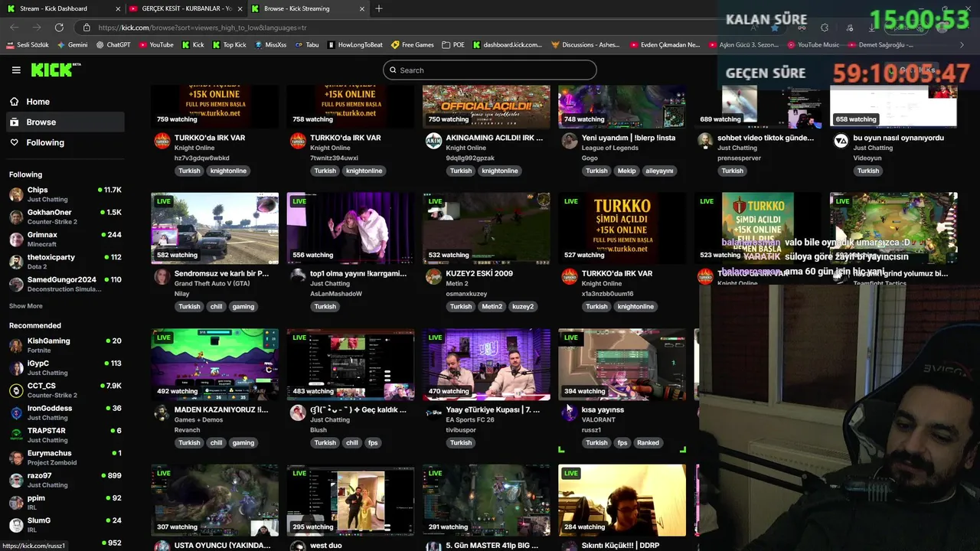The image size is (980, 551).
Task: Open tivibuspor stream thumbnail 470 watching
Action: pyautogui.click(x=486, y=364)
